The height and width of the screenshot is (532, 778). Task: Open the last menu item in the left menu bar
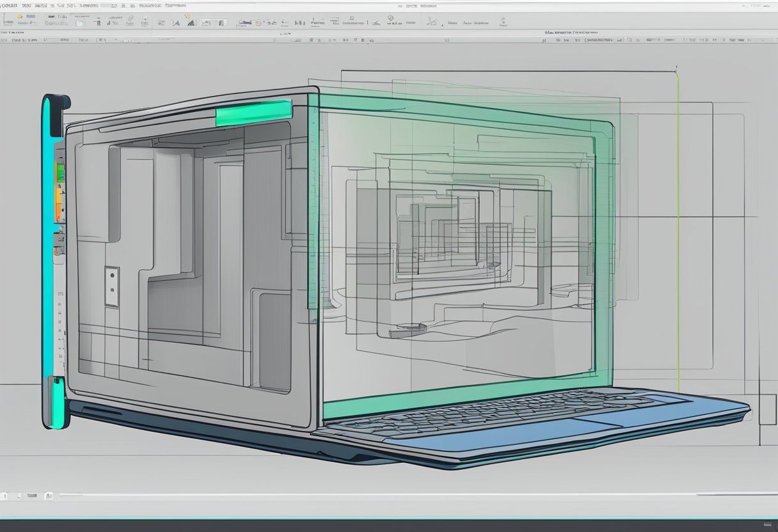(175, 5)
